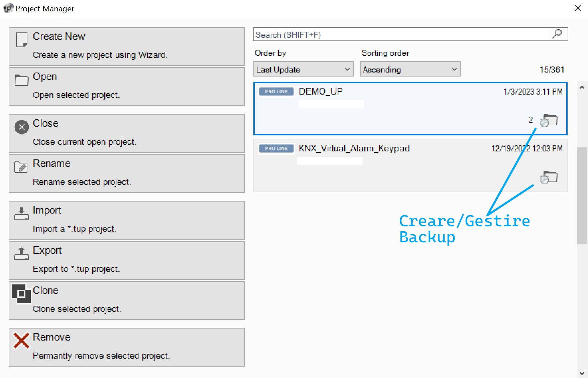Click the red X Remove icon

pyautogui.click(x=21, y=341)
